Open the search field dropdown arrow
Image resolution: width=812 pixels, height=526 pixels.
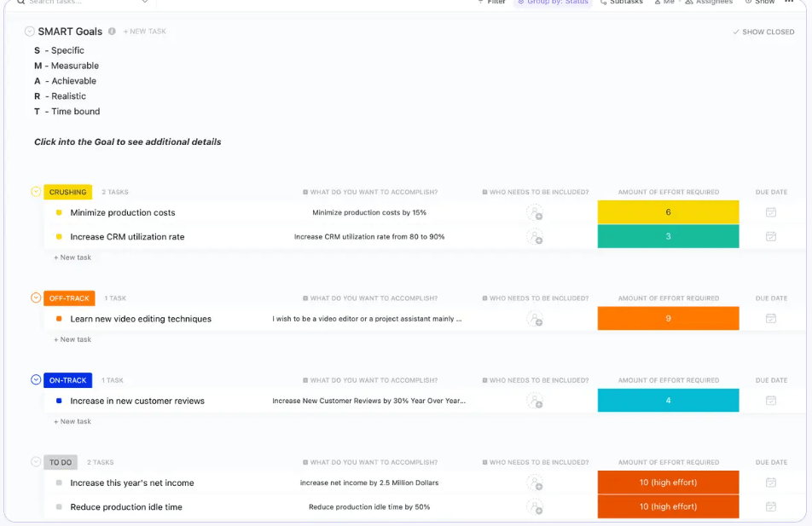click(x=145, y=2)
